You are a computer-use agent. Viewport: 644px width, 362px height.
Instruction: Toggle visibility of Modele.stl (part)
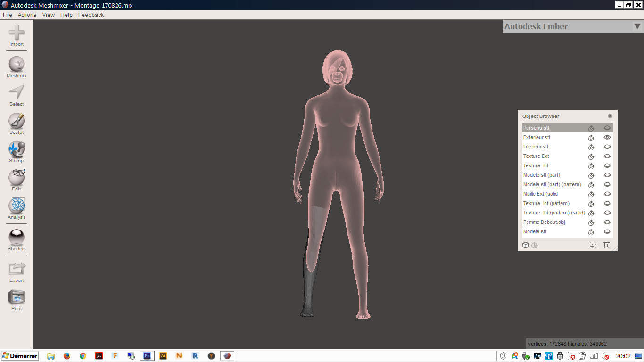coord(607,175)
